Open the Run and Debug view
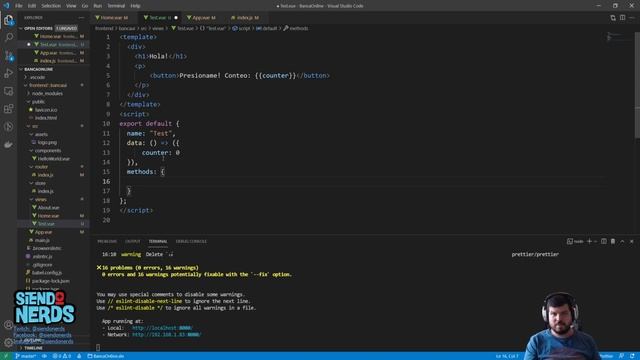The height and width of the screenshot is (360, 640). 9,73
